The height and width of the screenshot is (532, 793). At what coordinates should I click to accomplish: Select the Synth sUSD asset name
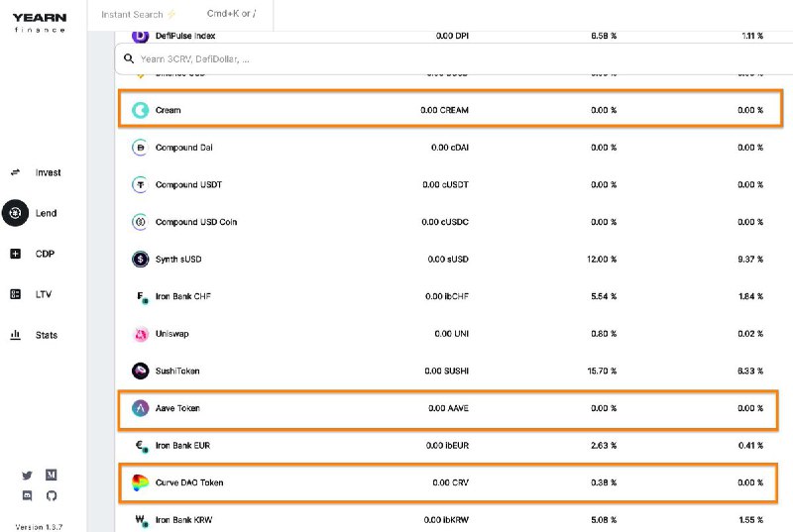click(x=178, y=260)
